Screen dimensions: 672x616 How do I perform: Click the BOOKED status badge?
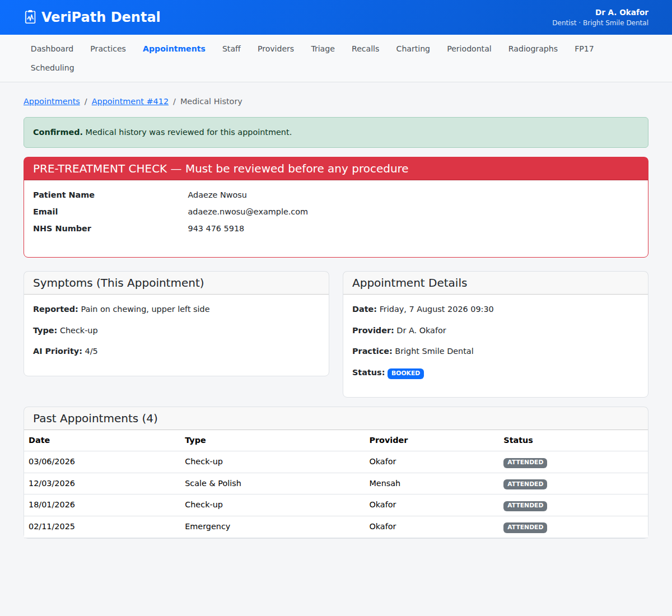(x=405, y=374)
